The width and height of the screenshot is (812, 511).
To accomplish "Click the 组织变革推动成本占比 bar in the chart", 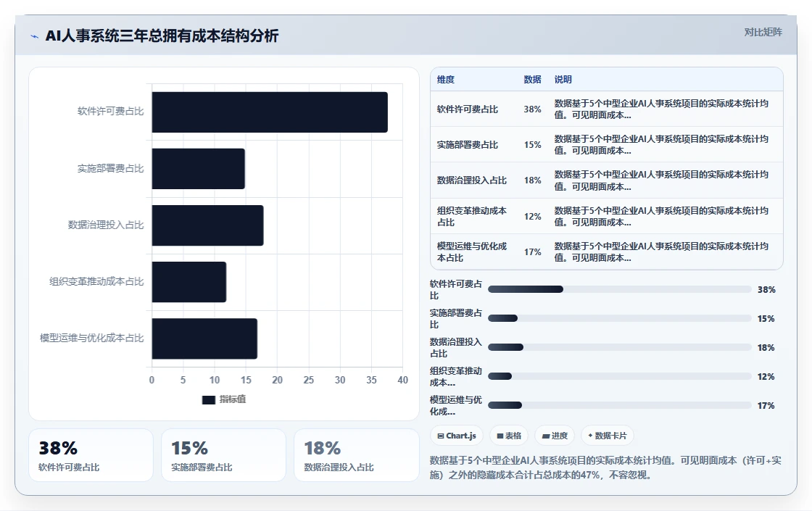I will 189,282.
